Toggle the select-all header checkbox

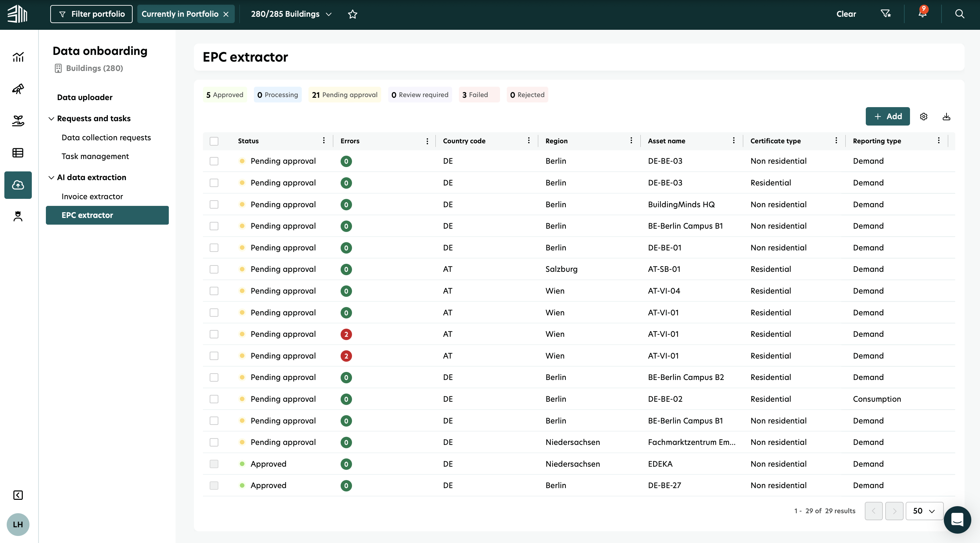[x=214, y=141]
